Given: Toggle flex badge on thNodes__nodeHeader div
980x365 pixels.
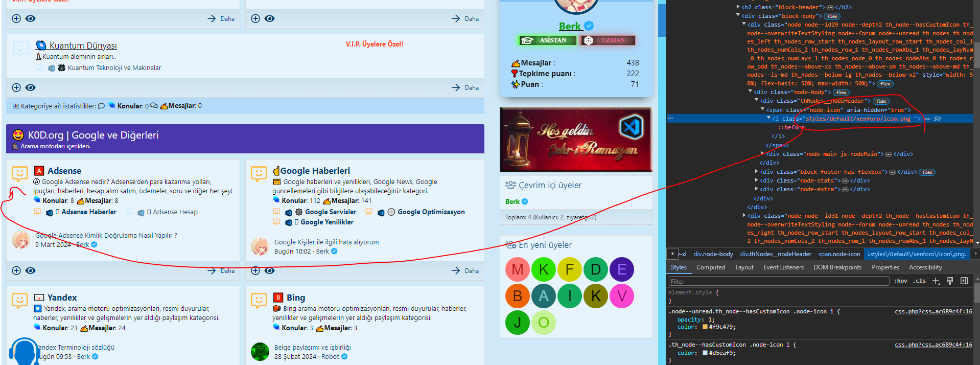Looking at the screenshot, I should pos(881,101).
